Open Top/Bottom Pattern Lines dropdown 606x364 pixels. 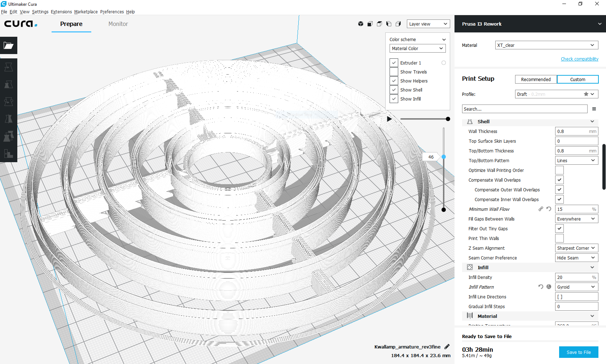tap(576, 160)
